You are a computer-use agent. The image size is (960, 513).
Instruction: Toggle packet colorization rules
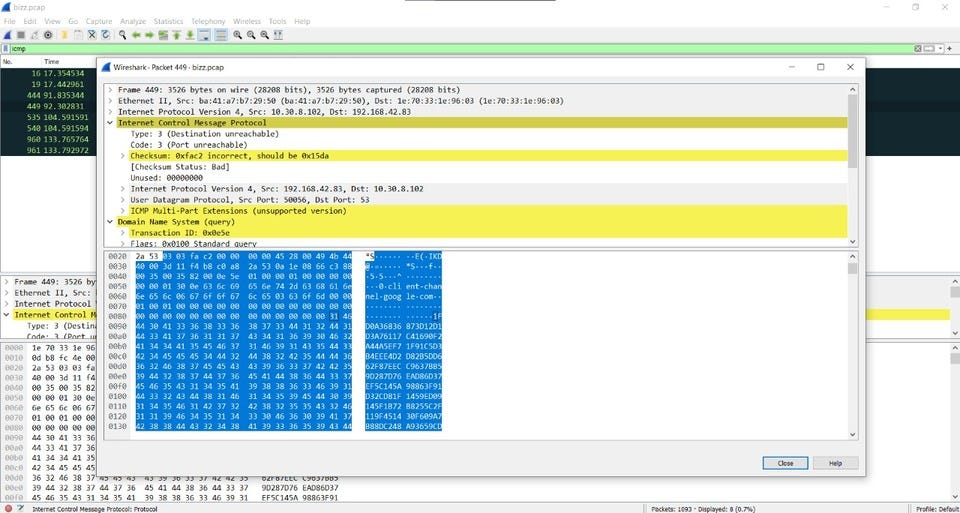coord(220,35)
